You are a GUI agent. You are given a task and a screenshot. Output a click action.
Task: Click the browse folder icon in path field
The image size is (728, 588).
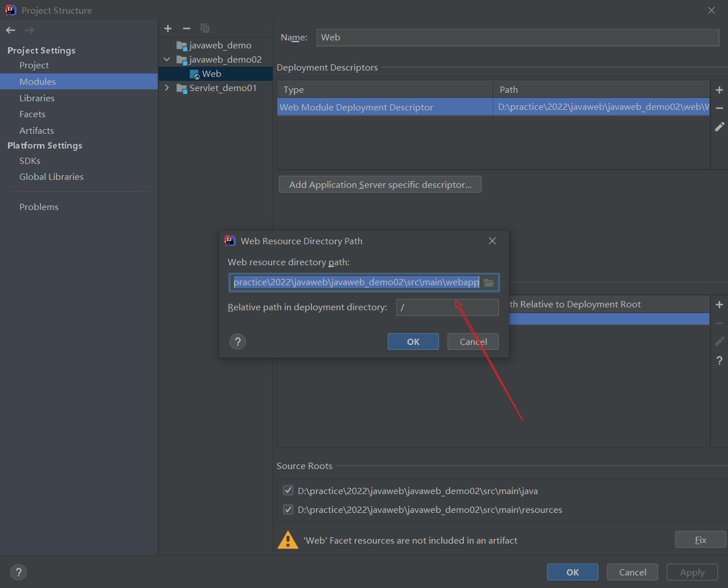pyautogui.click(x=489, y=282)
